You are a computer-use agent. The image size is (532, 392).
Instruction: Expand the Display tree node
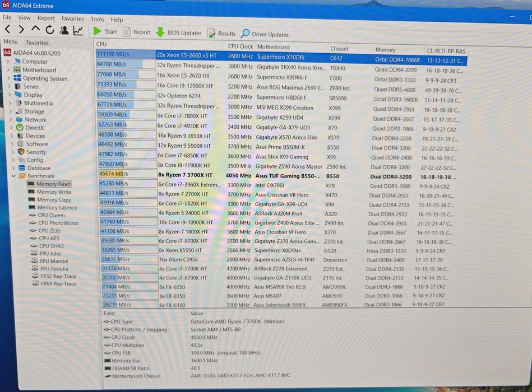[10, 95]
